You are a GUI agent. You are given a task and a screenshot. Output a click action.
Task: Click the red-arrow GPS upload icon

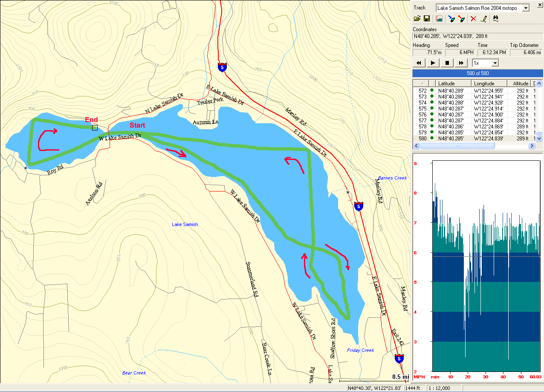click(461, 19)
